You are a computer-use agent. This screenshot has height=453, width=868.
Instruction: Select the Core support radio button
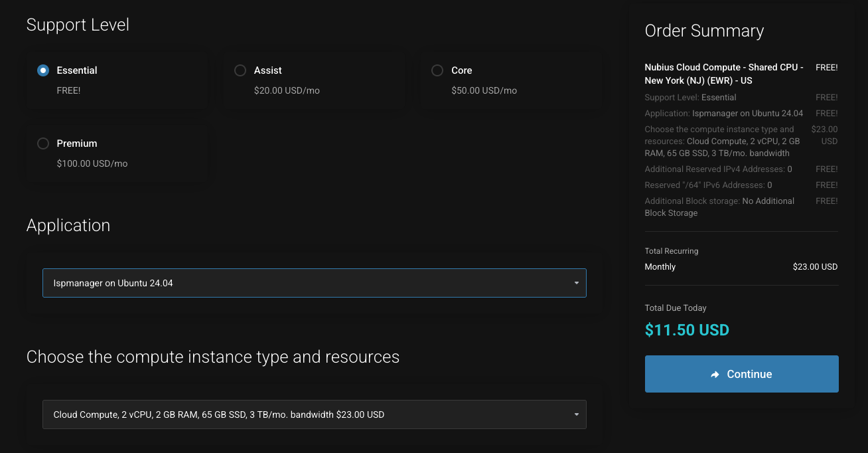coord(437,70)
